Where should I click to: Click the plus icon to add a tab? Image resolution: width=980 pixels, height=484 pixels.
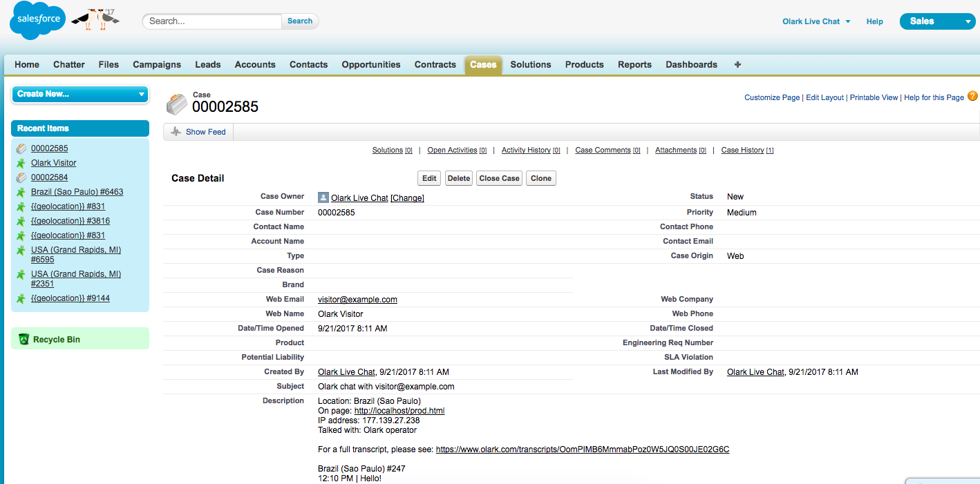737,64
